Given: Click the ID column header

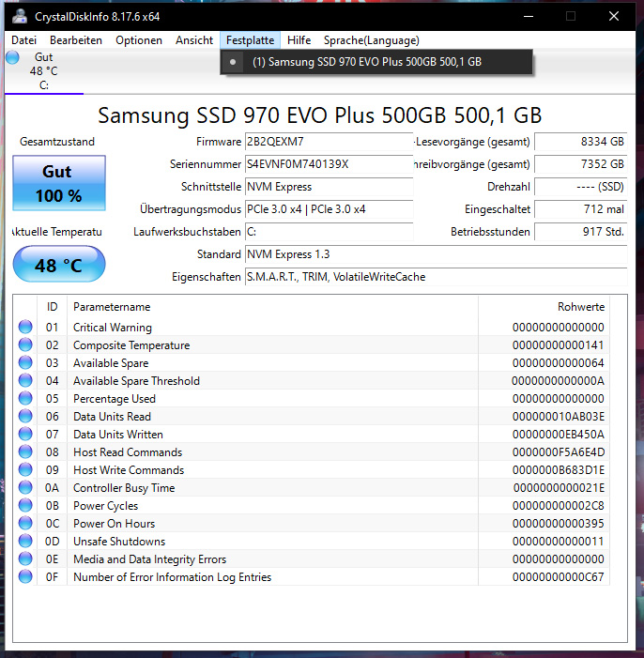Looking at the screenshot, I should pyautogui.click(x=52, y=307).
